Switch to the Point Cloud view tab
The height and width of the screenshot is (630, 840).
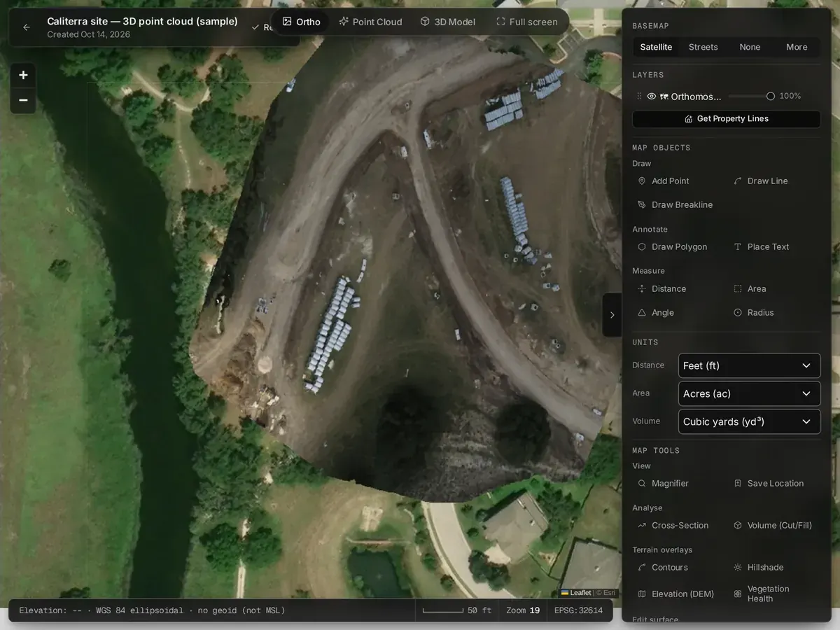pos(370,22)
